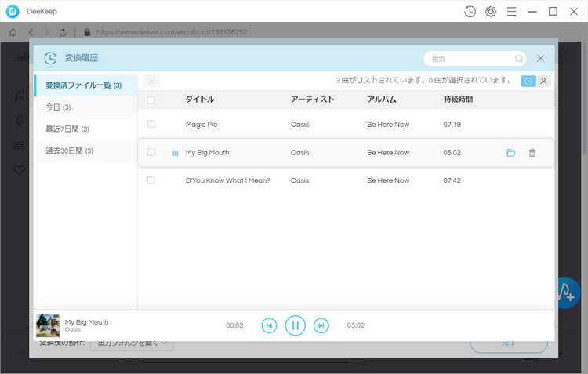Skip to next track
Viewport: 588px width, 374px height.
[x=321, y=325]
